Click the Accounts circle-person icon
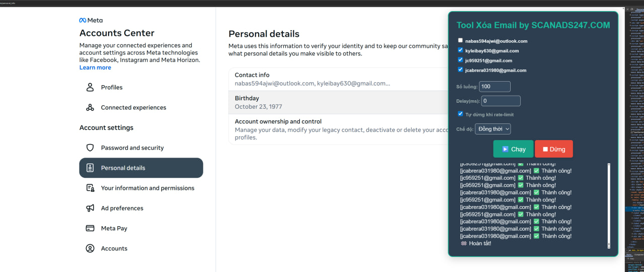The image size is (644, 272). [90, 248]
